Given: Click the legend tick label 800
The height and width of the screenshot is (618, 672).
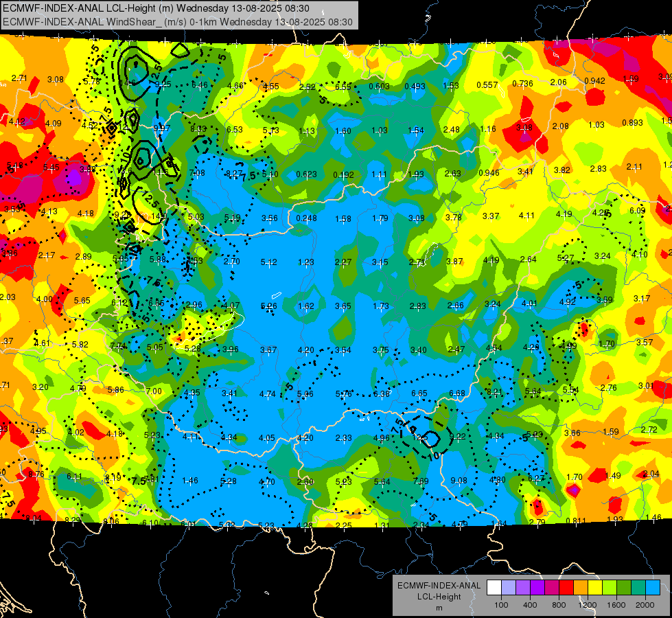Looking at the screenshot, I should pos(559,605).
